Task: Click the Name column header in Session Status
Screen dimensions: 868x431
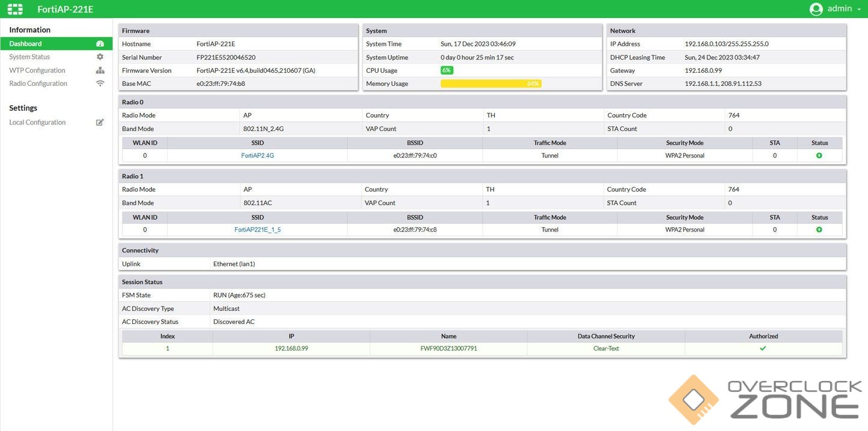Action: pos(448,337)
